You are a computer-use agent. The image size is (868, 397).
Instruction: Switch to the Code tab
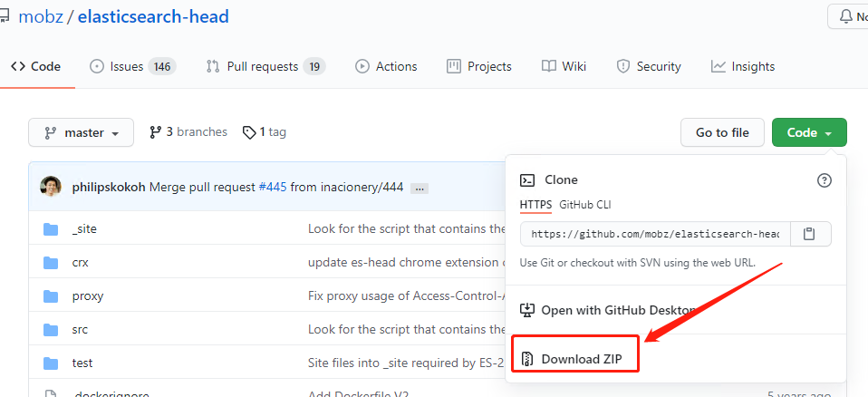click(x=36, y=66)
